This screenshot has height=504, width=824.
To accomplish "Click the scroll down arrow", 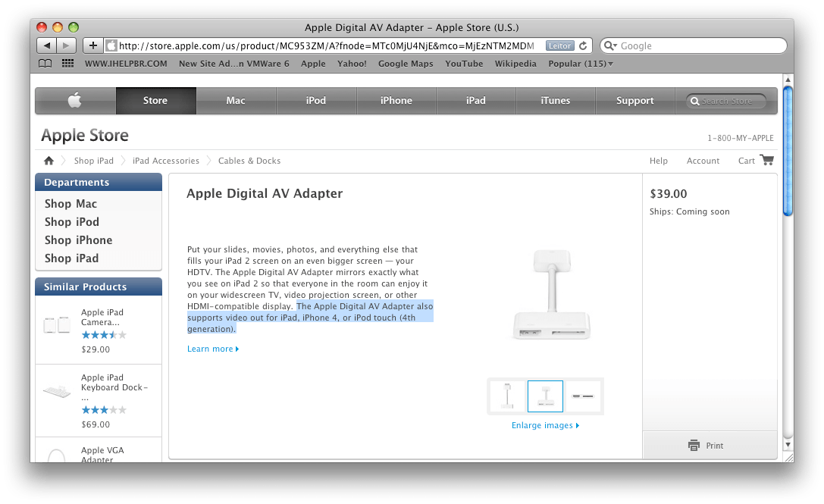I will [x=788, y=445].
